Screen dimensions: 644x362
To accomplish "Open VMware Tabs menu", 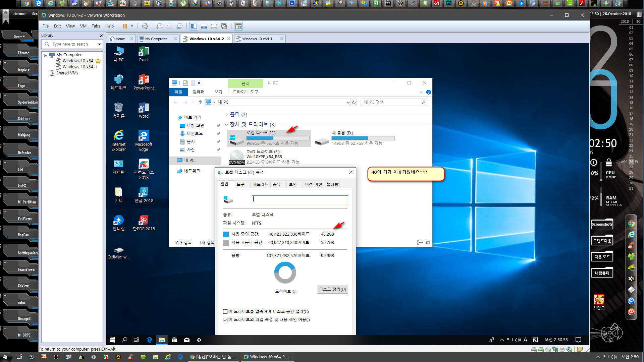I will pyautogui.click(x=96, y=26).
